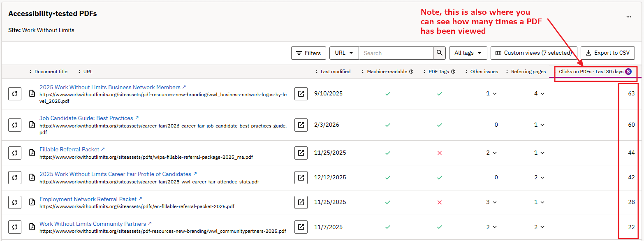The height and width of the screenshot is (241, 644).
Task: Sort by Document title column
Action: (x=49, y=72)
